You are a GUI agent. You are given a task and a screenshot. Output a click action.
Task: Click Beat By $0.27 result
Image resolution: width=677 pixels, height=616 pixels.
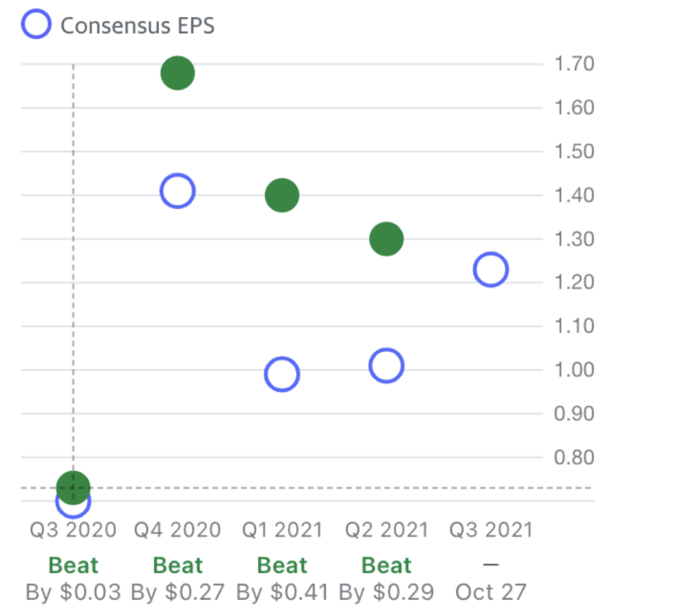point(178,579)
